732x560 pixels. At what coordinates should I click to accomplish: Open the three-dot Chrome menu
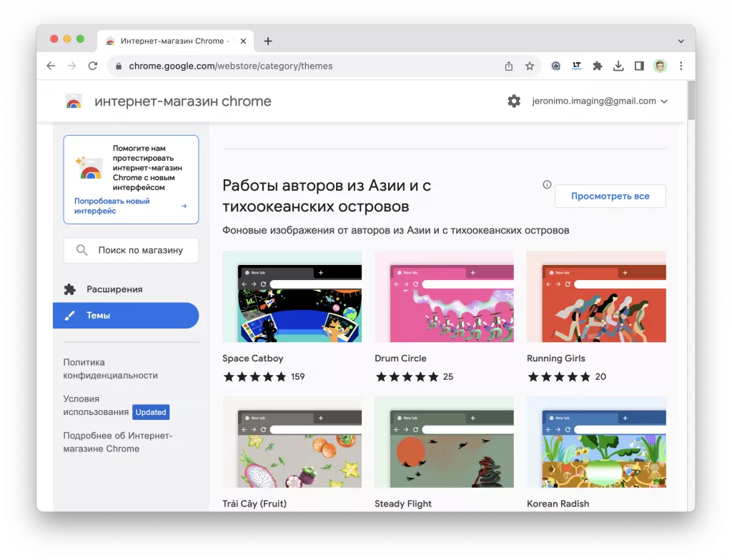click(681, 66)
